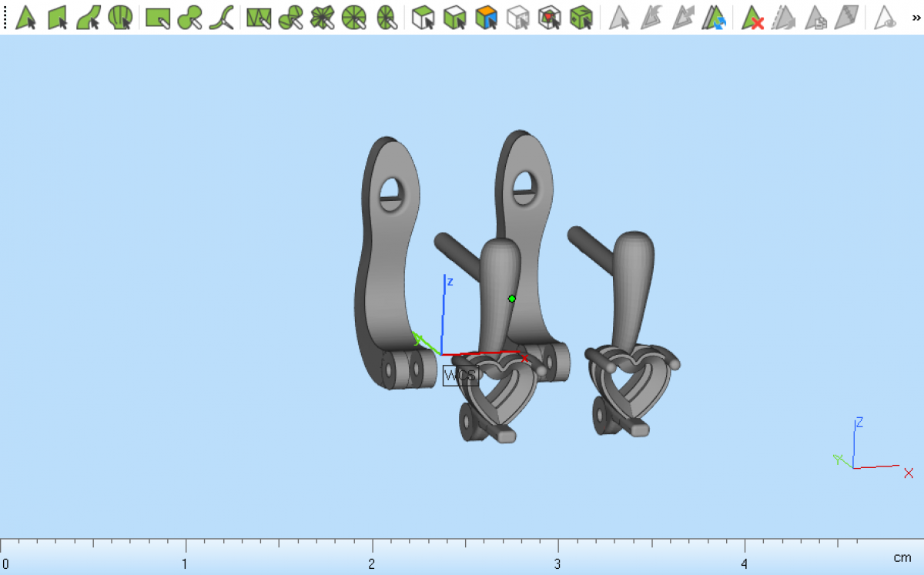Expand the toolbar overflow chevron
This screenshot has width=924, height=575.
[916, 17]
